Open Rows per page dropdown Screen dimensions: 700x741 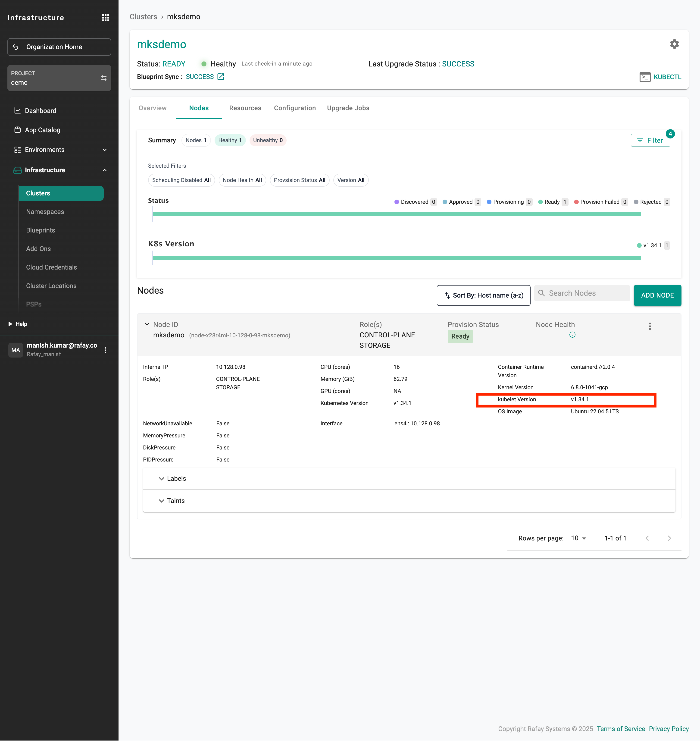click(x=578, y=538)
